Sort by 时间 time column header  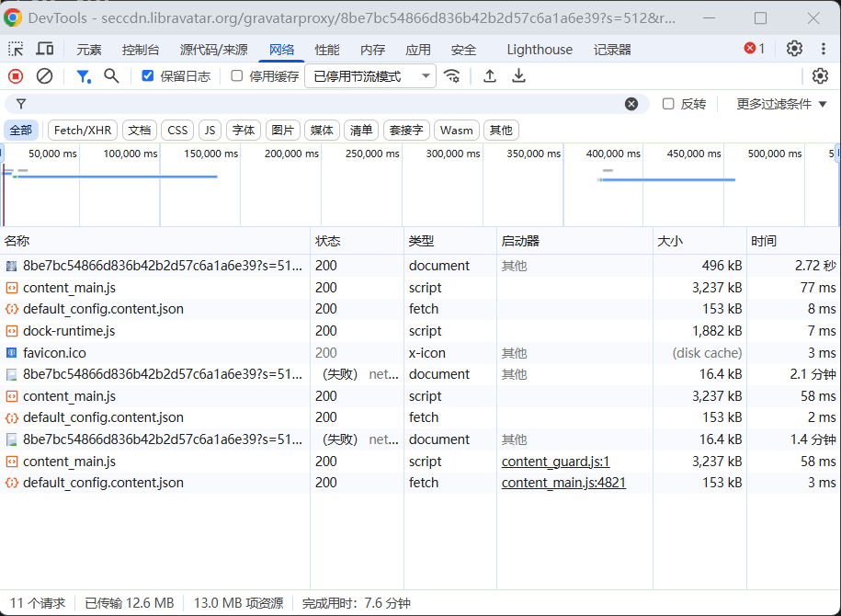click(794, 241)
